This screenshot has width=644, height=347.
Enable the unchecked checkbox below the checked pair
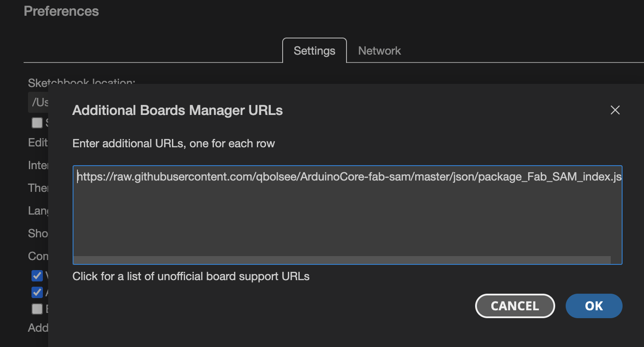37,309
